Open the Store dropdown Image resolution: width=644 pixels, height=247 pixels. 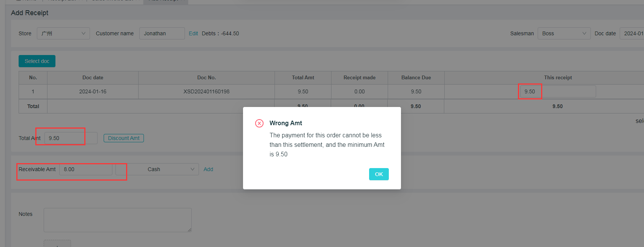tap(63, 33)
